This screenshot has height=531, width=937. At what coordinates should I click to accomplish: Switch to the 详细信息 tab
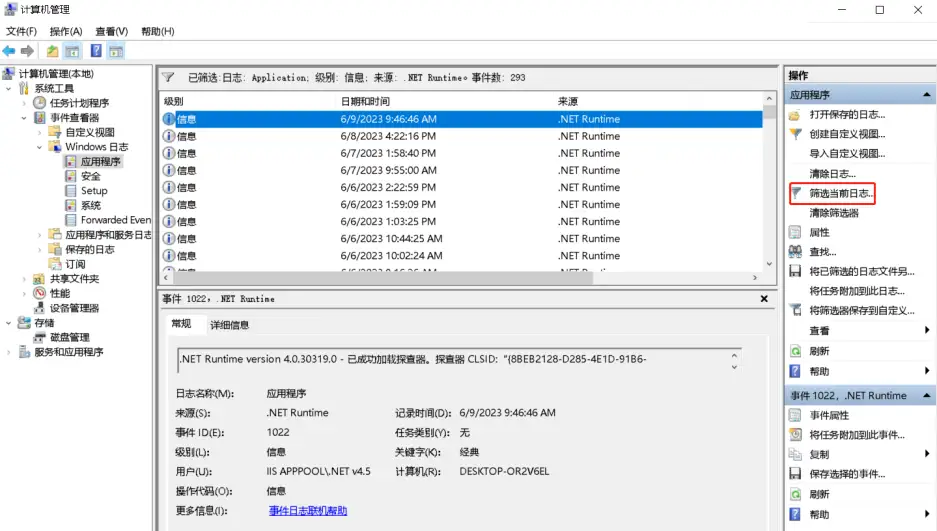point(229,325)
